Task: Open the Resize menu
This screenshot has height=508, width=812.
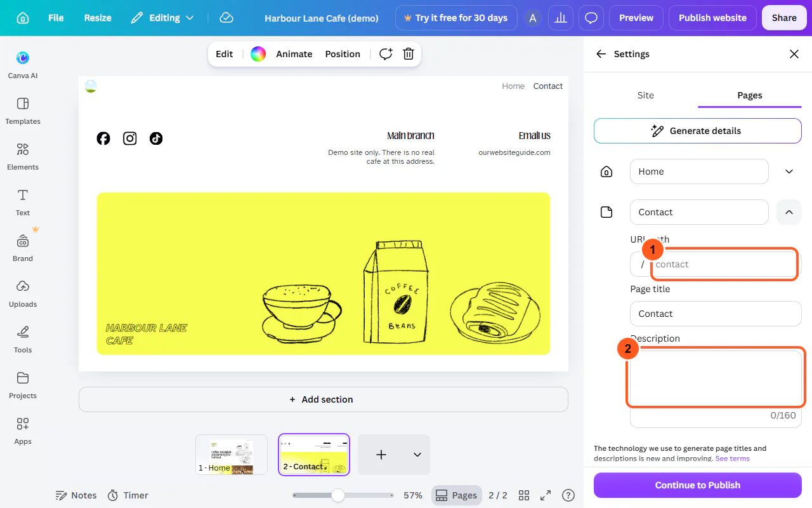Action: coord(98,18)
